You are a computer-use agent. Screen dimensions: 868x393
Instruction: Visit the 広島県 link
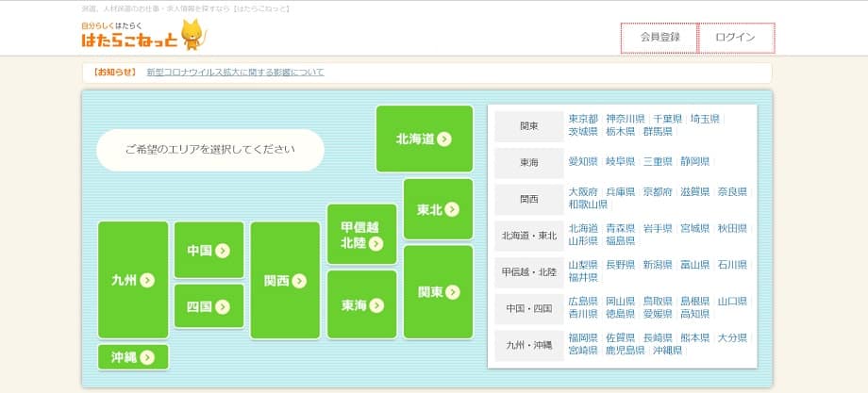tap(583, 302)
